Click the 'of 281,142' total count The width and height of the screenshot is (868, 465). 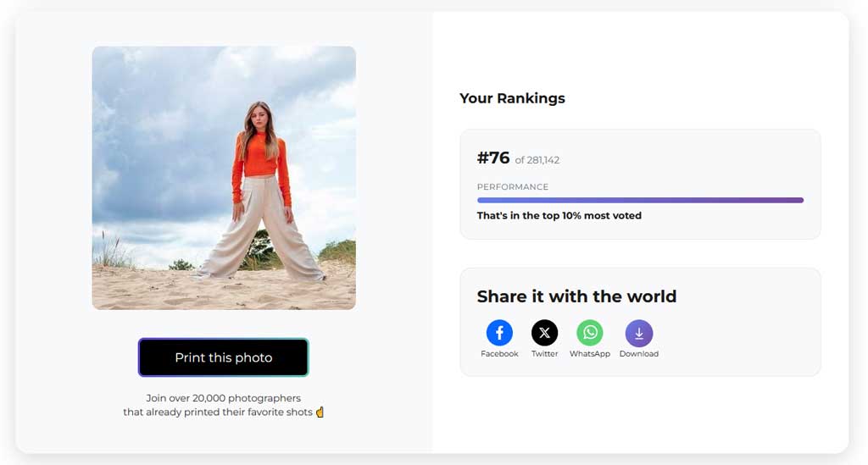coord(537,160)
